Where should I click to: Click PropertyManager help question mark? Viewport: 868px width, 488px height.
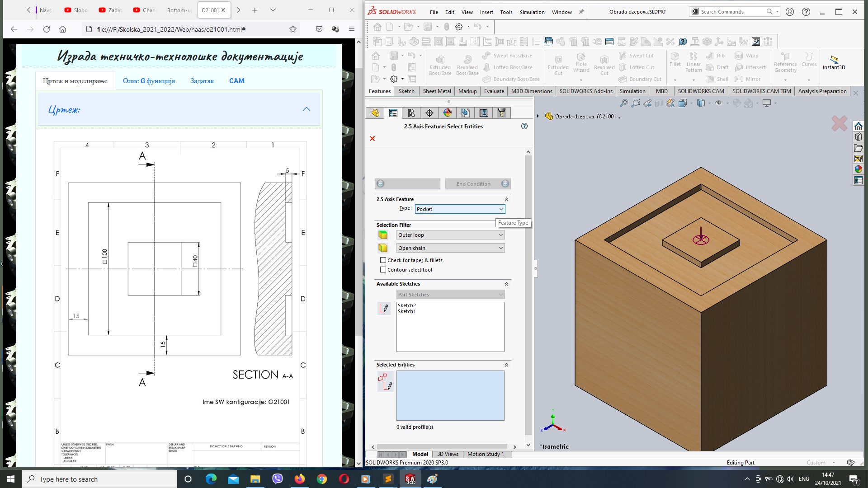click(x=524, y=127)
